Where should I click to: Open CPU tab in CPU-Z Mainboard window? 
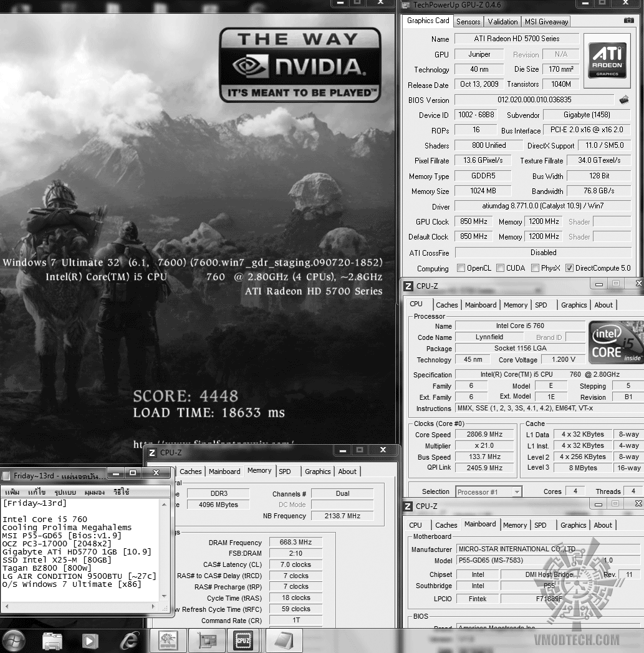pyautogui.click(x=415, y=525)
